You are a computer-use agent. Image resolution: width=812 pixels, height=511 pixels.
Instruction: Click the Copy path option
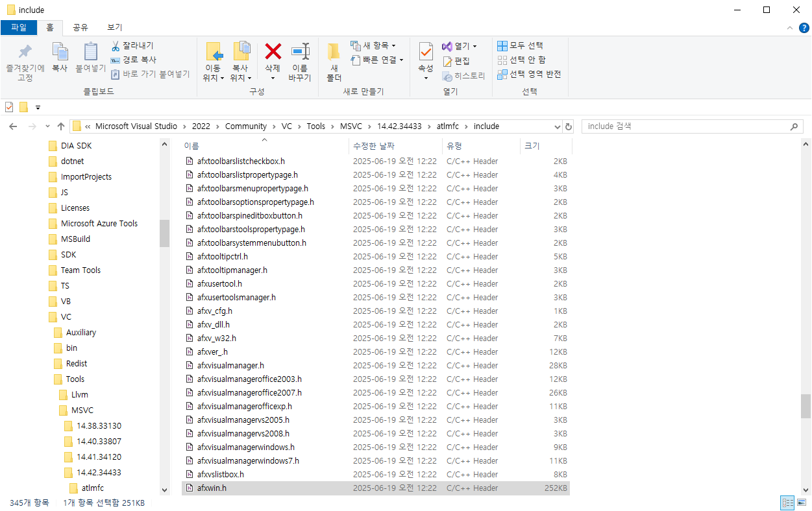click(x=134, y=60)
